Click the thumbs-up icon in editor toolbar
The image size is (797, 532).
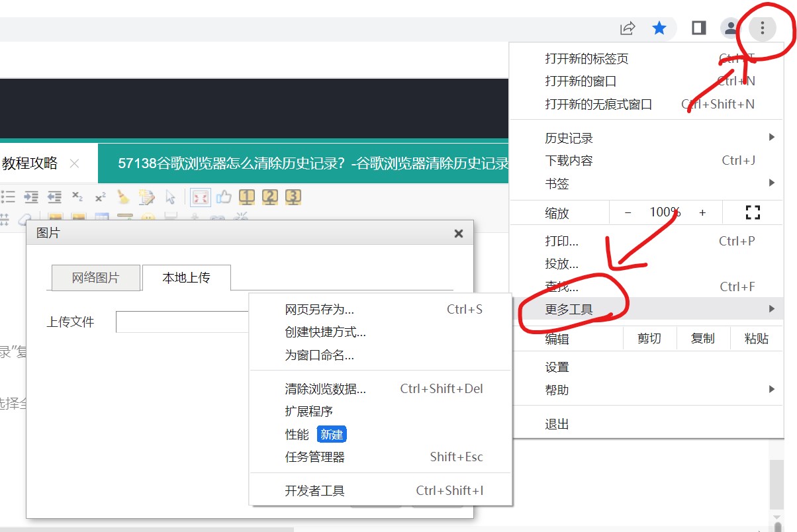click(x=223, y=197)
